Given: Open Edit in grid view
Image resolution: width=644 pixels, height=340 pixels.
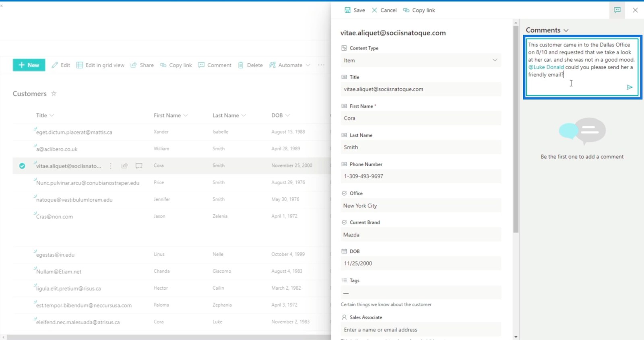Looking at the screenshot, I should point(100,65).
